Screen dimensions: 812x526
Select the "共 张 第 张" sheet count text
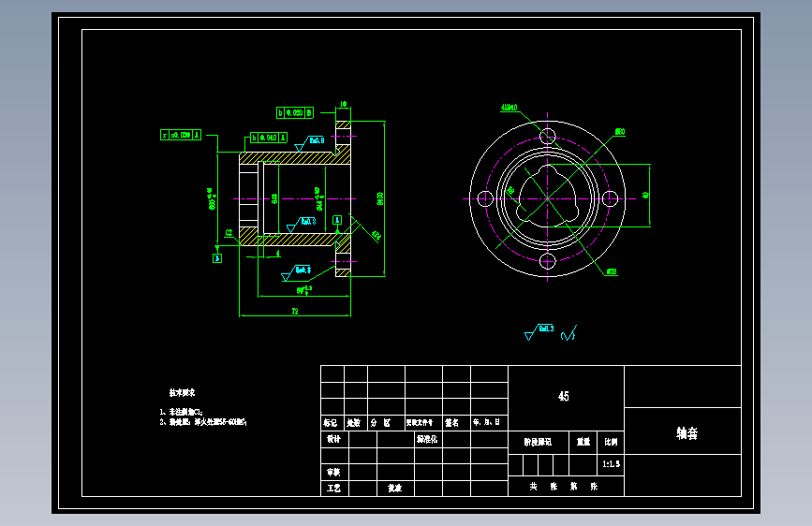pos(564,487)
